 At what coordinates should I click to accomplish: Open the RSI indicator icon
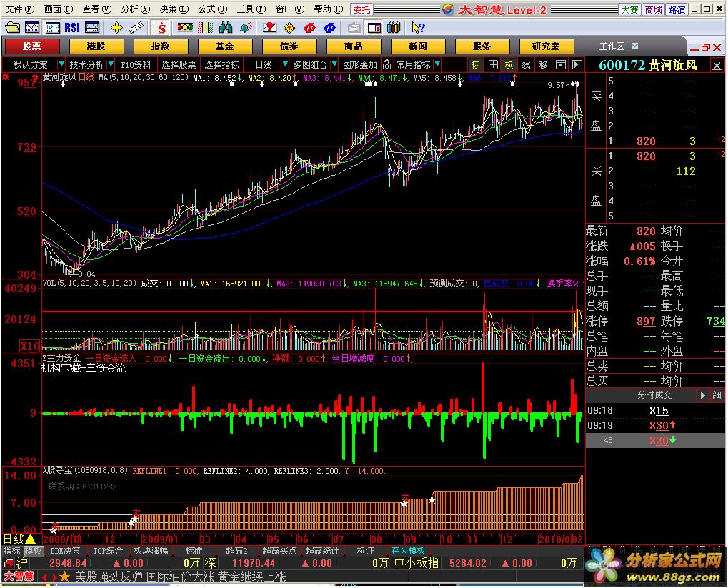72,28
